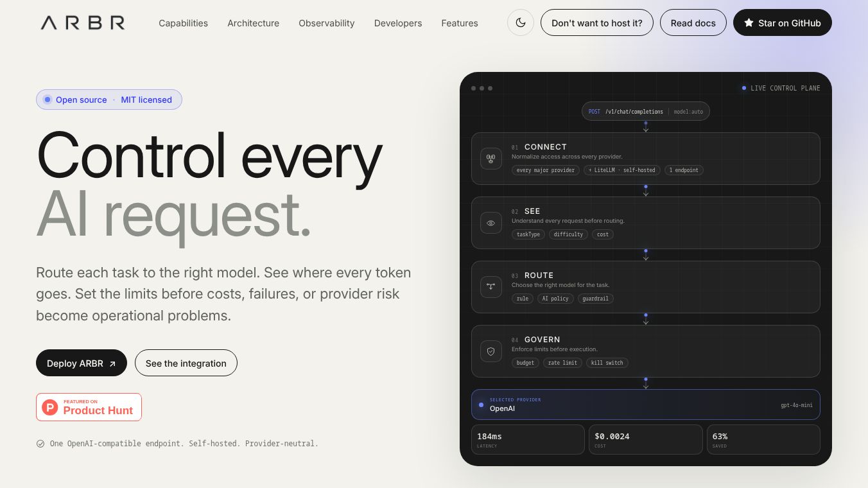The image size is (868, 488).
Task: Click the "Don't want to host it?" button
Action: coord(597,22)
